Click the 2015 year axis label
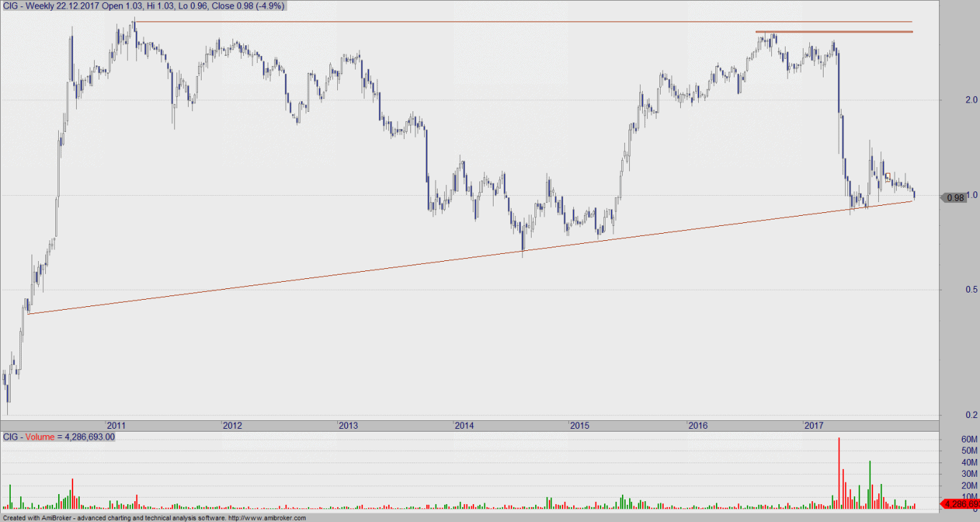The image size is (980, 522). [x=580, y=426]
